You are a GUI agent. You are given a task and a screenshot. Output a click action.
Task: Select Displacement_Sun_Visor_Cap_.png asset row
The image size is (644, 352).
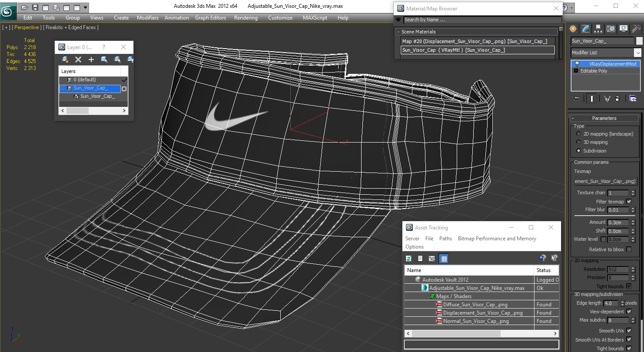[481, 313]
